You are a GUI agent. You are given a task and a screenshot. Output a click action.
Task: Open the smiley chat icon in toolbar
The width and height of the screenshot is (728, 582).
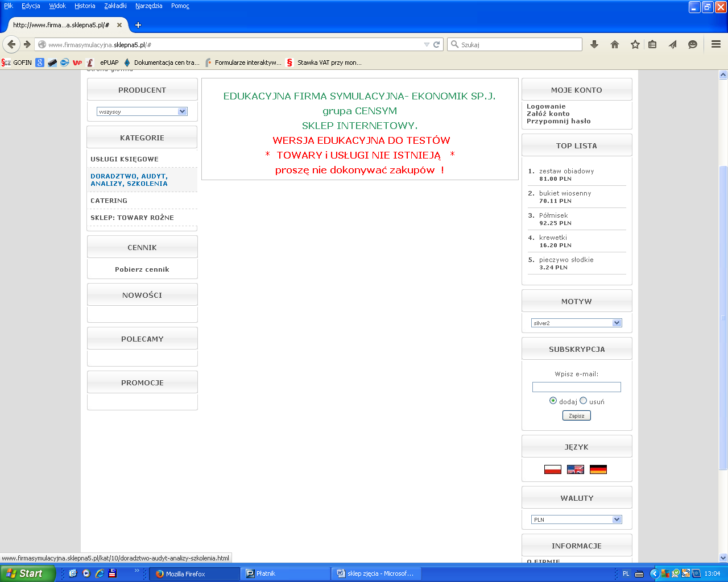693,44
